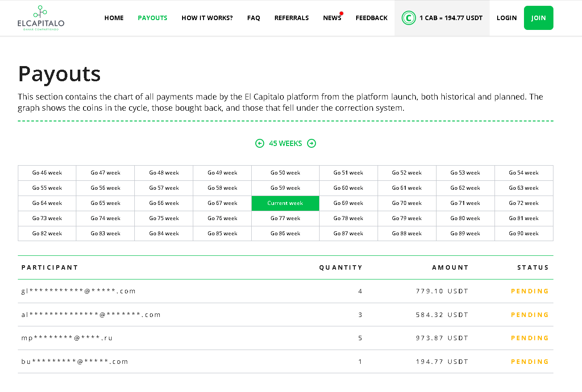Image resolution: width=582 pixels, height=392 pixels.
Task: Select Go 53 week
Action: click(x=466, y=173)
